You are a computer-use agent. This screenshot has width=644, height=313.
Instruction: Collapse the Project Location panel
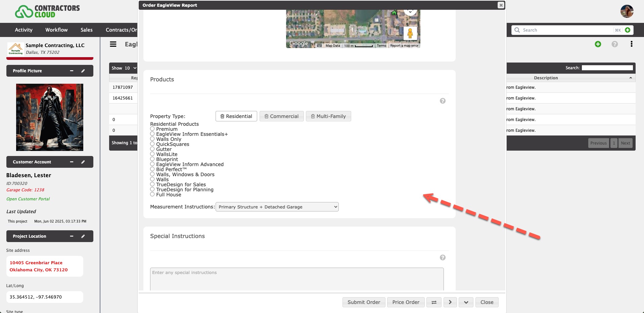click(72, 236)
